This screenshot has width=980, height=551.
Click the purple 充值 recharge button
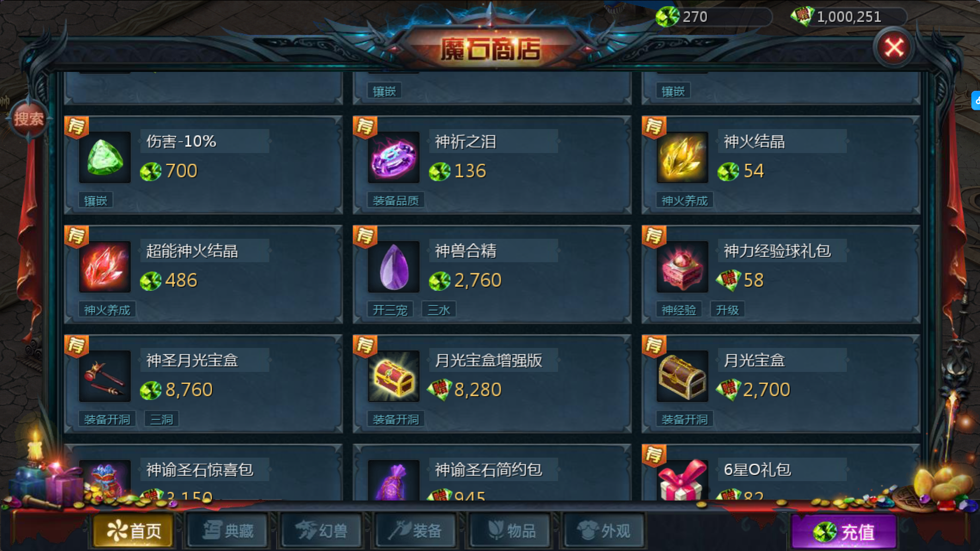tap(844, 532)
